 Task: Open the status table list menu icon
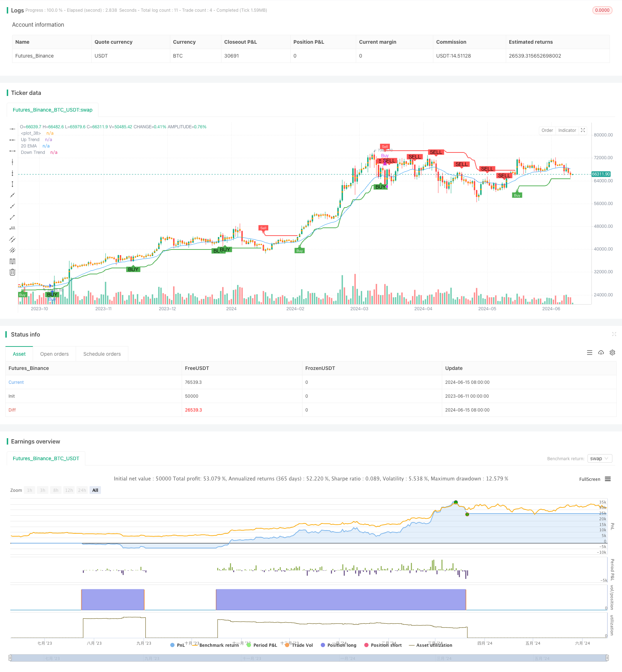click(x=590, y=353)
